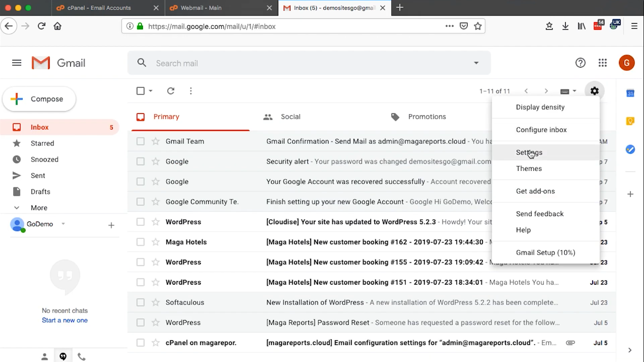This screenshot has width=644, height=362.
Task: Open attachment icon on cPanel email
Action: [570, 343]
